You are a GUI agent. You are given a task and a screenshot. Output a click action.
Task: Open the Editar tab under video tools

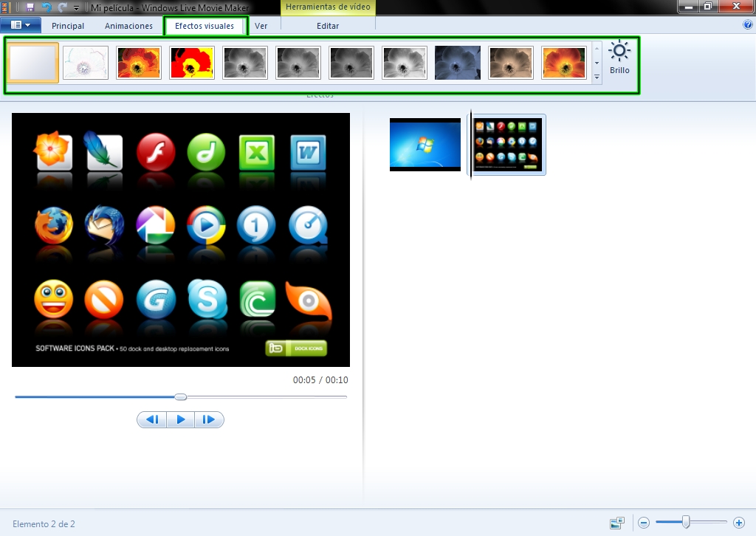(x=328, y=26)
